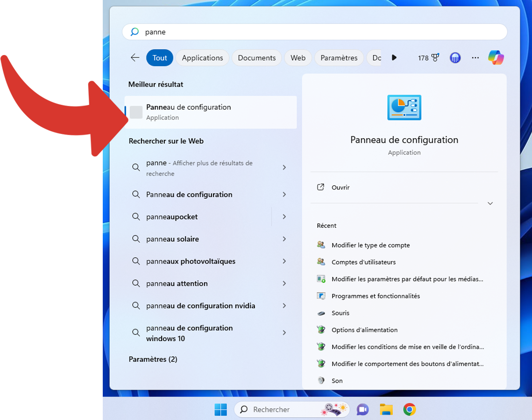Click power icon beside mise en veille entry
The height and width of the screenshot is (420, 532).
click(x=321, y=346)
